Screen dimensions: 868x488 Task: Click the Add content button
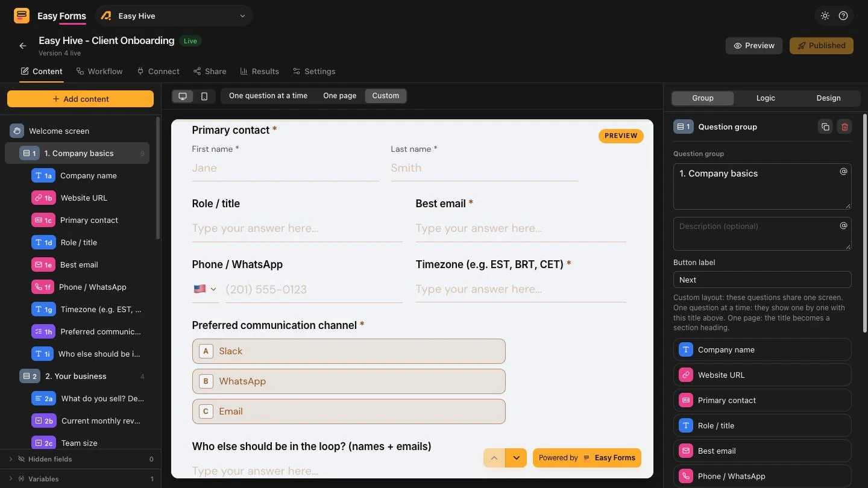point(80,99)
